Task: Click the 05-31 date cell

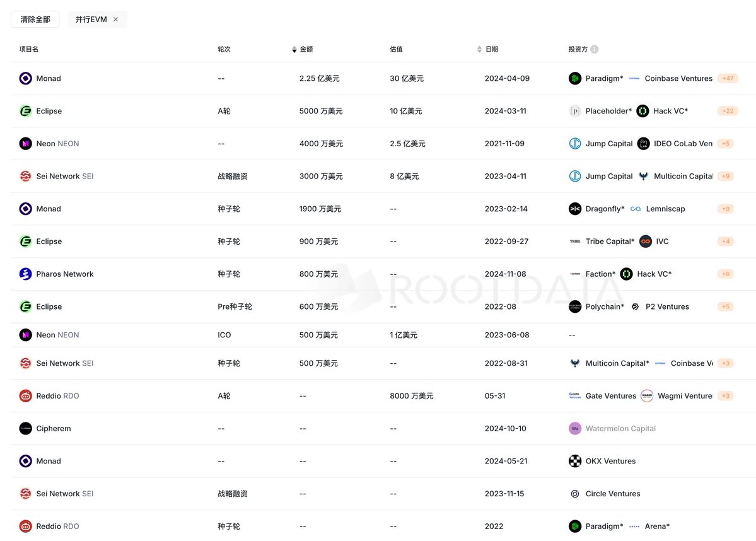Action: pos(495,396)
